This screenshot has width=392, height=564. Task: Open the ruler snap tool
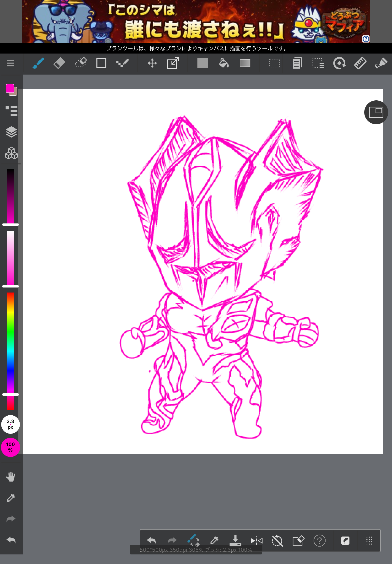click(360, 63)
